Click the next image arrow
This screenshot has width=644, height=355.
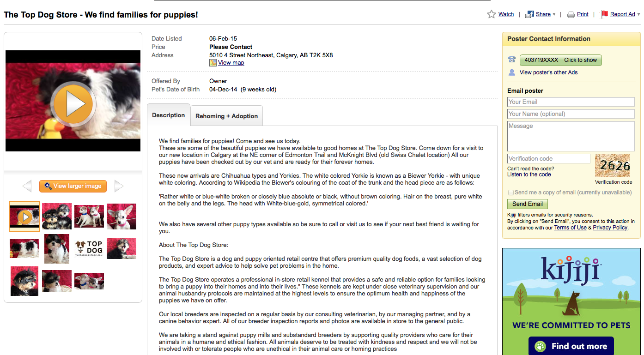(119, 186)
